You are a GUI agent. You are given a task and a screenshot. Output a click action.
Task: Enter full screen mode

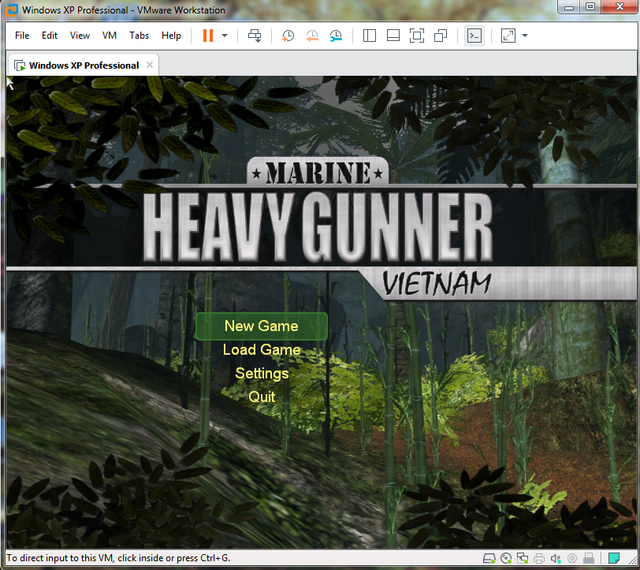click(417, 36)
